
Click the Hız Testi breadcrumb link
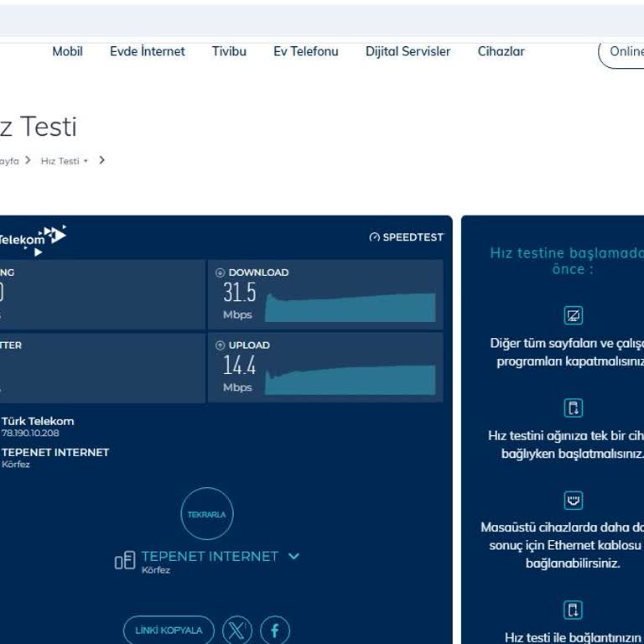pyautogui.click(x=60, y=161)
